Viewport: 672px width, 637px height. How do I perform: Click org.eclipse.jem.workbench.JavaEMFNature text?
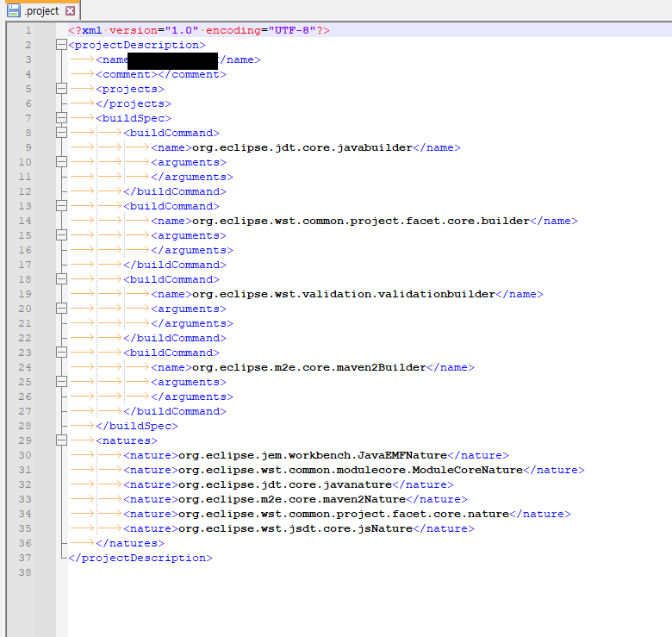[313, 456]
